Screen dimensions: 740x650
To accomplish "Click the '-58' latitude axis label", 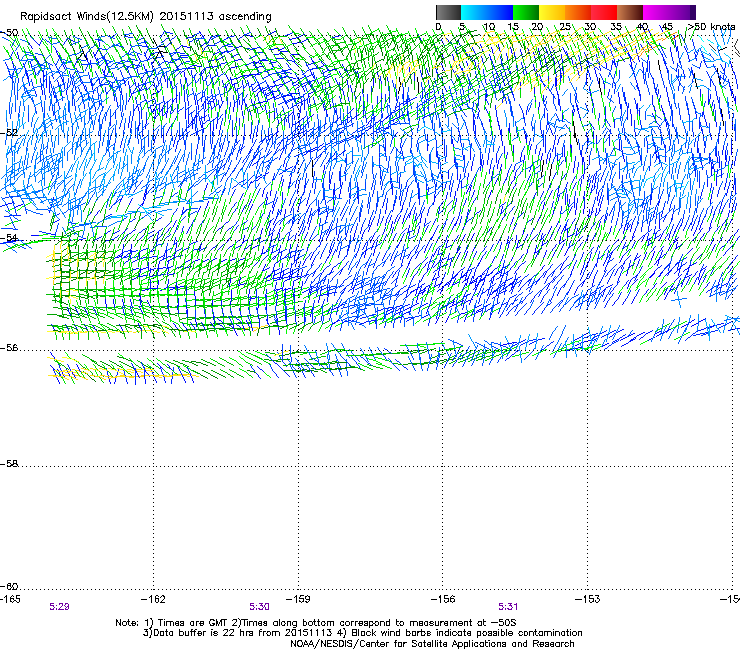I will click(9, 464).
